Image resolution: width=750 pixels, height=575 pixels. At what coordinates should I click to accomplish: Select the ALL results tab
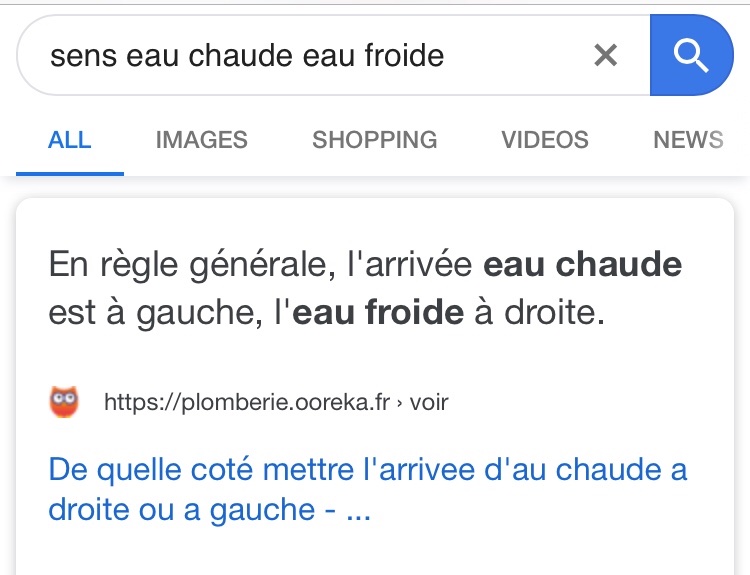70,140
